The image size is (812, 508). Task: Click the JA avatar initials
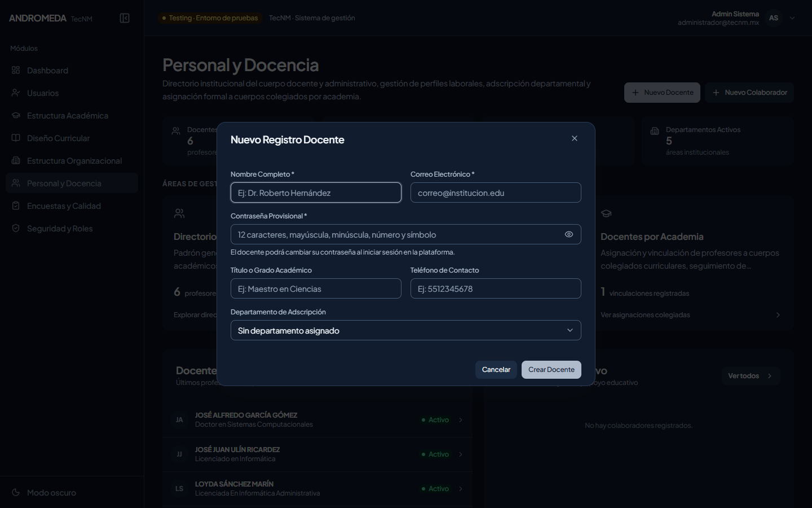[x=179, y=420]
